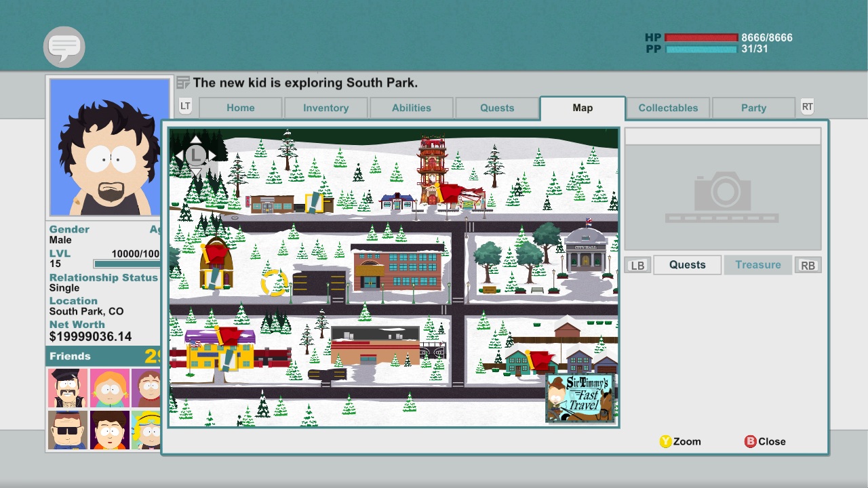Click the red HP bar

(701, 38)
